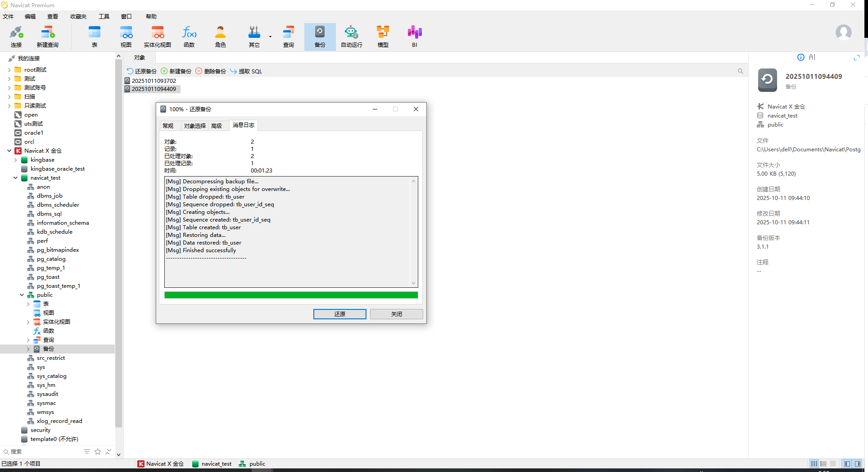
Task: Open the dropdown arrow next to 其它
Action: click(x=270, y=36)
